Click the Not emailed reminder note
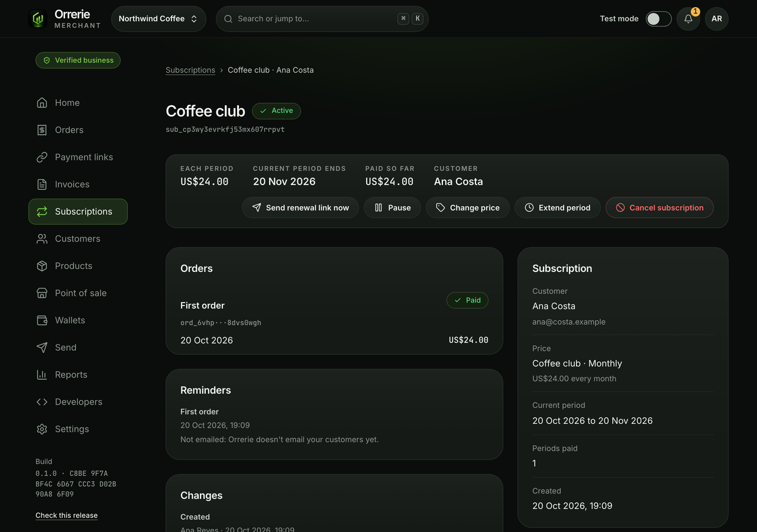Screen dimensions: 757x532 pyautogui.click(x=280, y=440)
